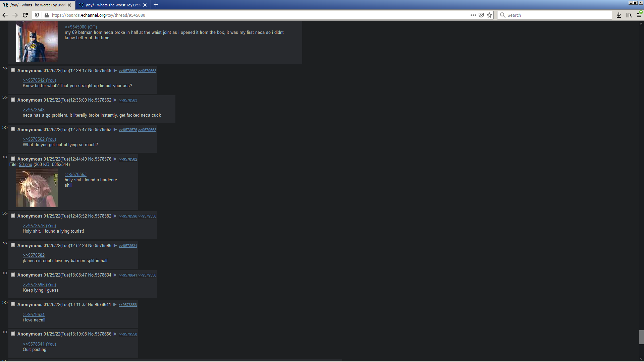Tick the checkbox on post No.9578576
Viewport: 644px width, 362px height.
pyautogui.click(x=13, y=159)
